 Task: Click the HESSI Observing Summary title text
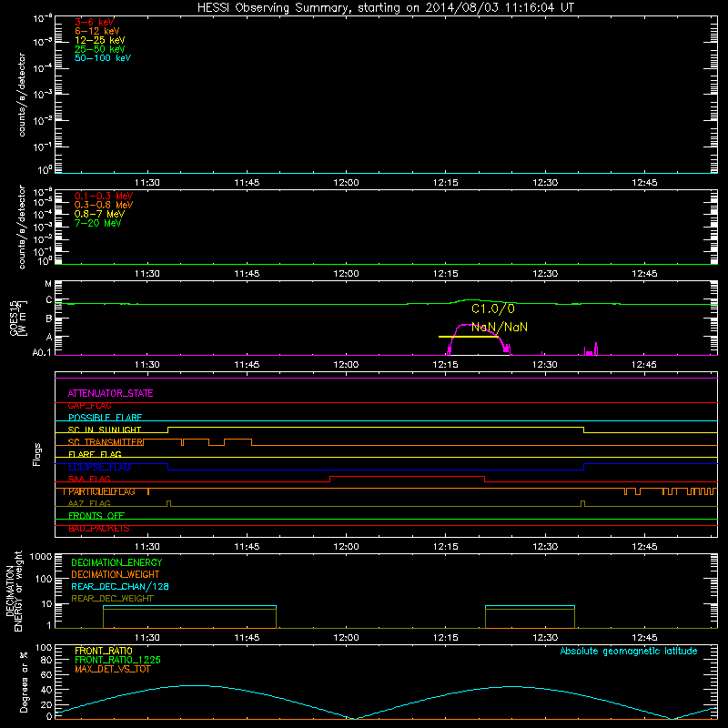click(386, 8)
